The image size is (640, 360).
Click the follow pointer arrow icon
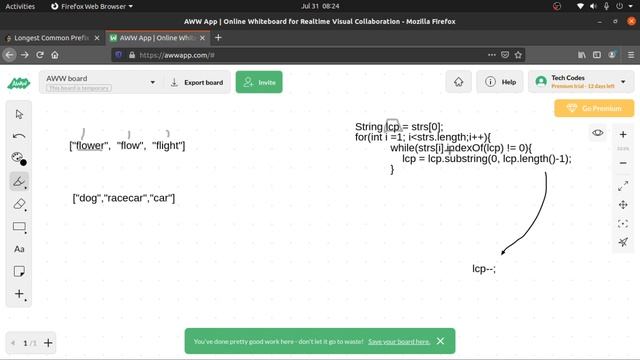click(623, 242)
